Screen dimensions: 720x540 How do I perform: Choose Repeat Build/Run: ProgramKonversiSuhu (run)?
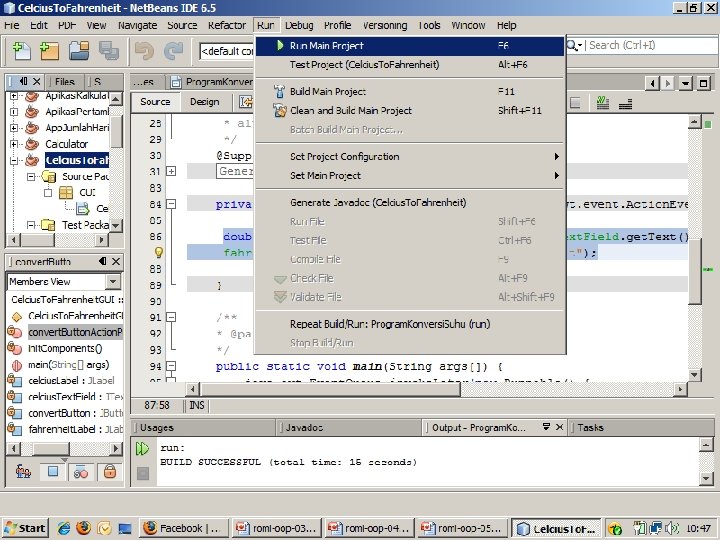pos(410,324)
